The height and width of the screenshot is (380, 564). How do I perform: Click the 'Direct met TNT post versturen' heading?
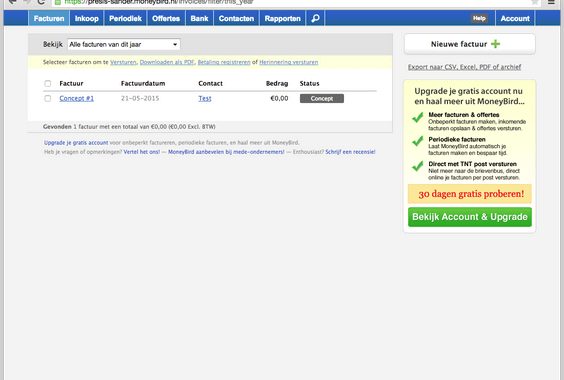coord(472,164)
